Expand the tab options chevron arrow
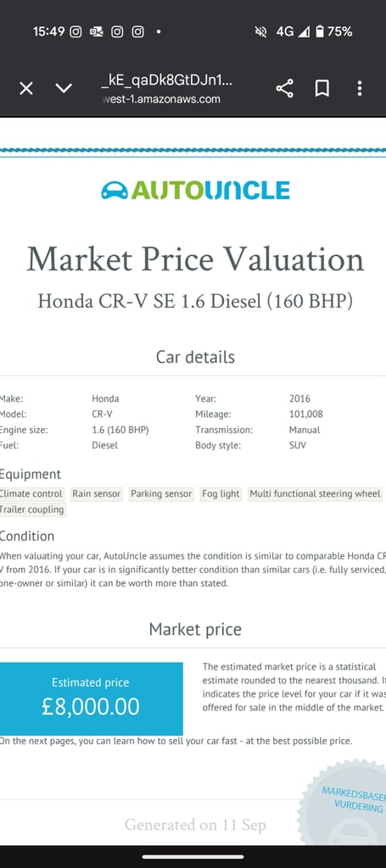Image resolution: width=386 pixels, height=868 pixels. tap(64, 88)
